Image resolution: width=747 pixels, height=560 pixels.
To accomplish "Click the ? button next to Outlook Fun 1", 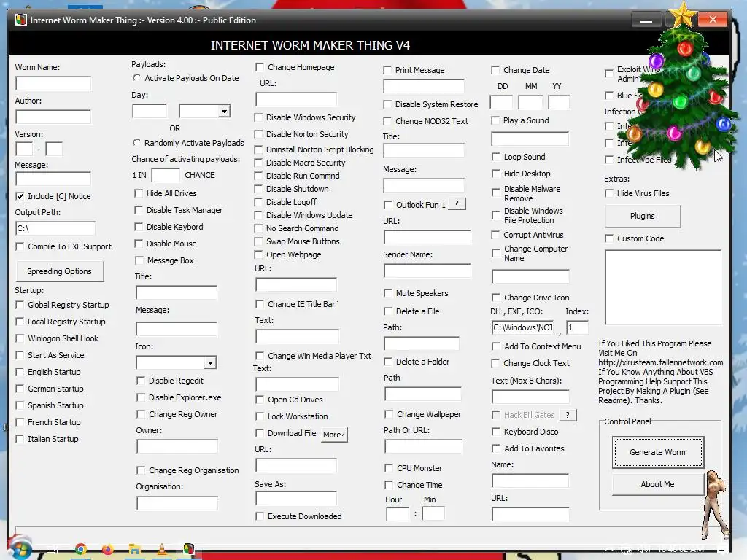I will coord(457,204).
